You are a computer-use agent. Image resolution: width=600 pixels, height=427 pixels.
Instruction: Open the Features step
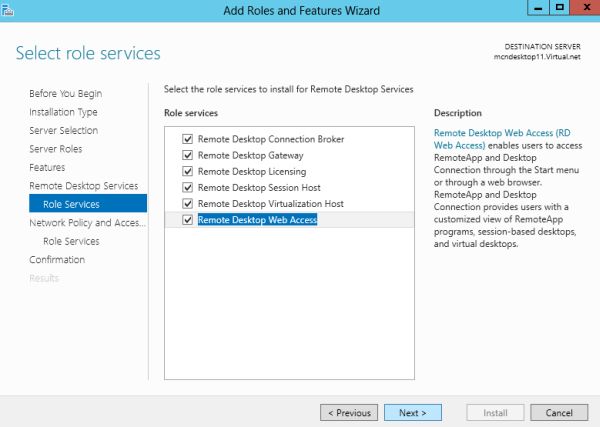pos(47,167)
